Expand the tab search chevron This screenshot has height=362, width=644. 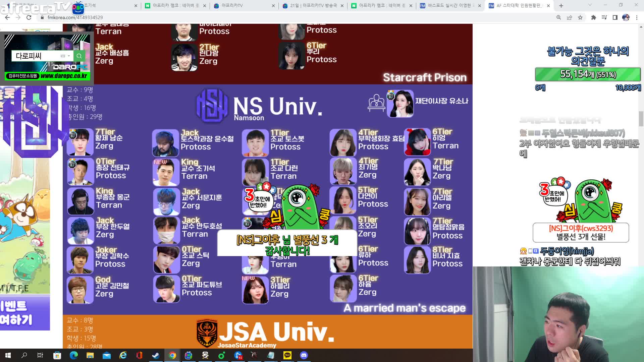coord(590,5)
